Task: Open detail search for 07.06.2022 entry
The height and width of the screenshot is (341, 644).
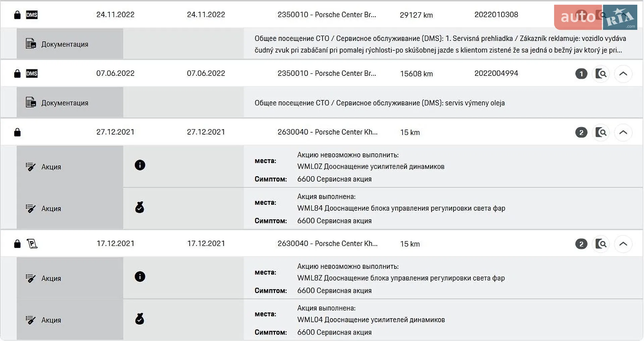Action: [x=601, y=74]
